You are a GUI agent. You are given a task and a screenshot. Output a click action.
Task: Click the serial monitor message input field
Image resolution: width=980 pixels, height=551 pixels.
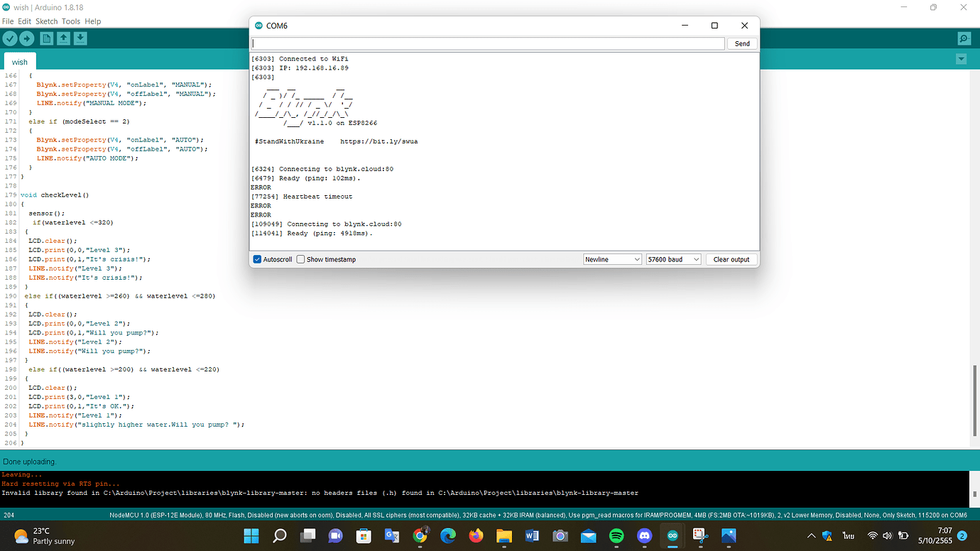pos(487,44)
